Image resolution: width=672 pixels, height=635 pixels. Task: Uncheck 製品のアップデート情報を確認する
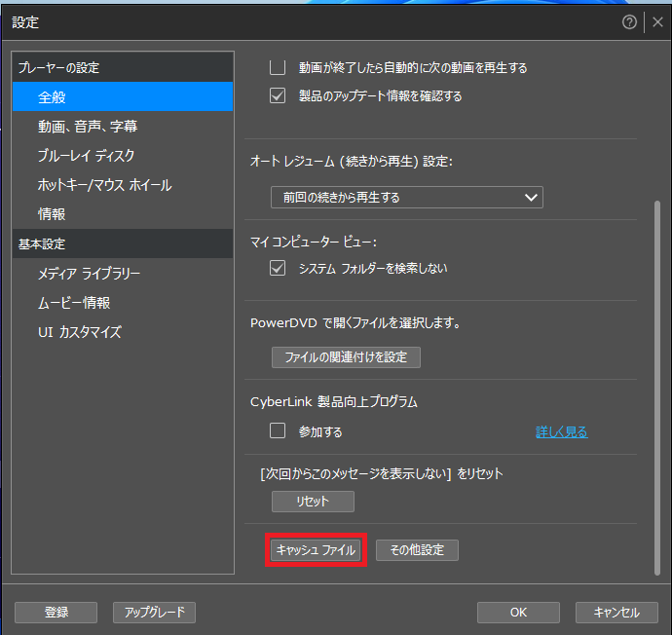click(x=278, y=95)
